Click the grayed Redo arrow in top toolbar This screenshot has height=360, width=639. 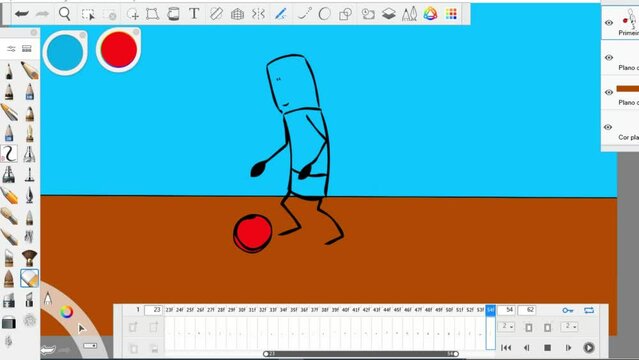pyautogui.click(x=42, y=14)
